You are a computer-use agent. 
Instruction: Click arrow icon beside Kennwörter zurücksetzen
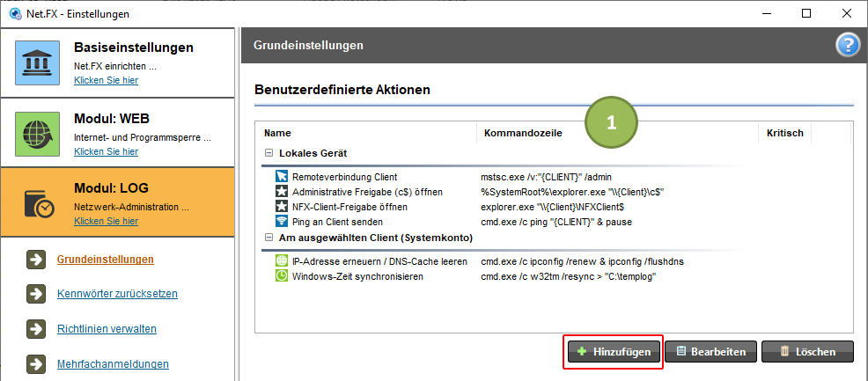tap(35, 294)
